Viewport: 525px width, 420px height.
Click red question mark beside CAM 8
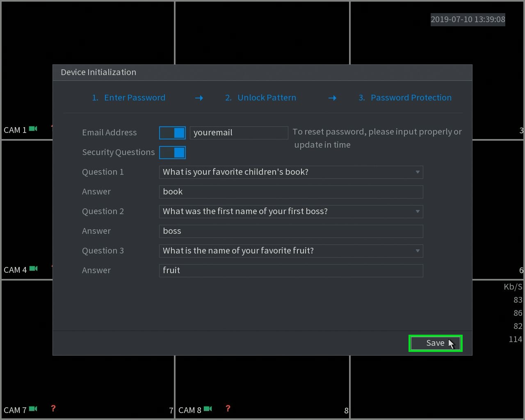click(228, 409)
